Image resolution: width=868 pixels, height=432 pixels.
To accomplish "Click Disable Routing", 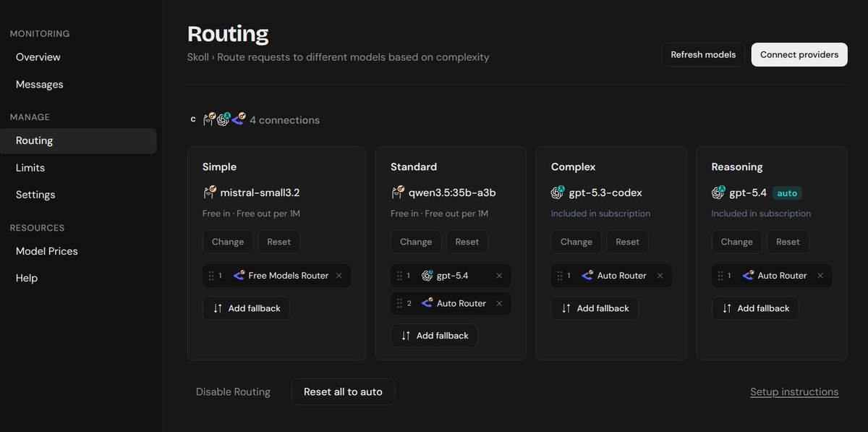I will [233, 391].
